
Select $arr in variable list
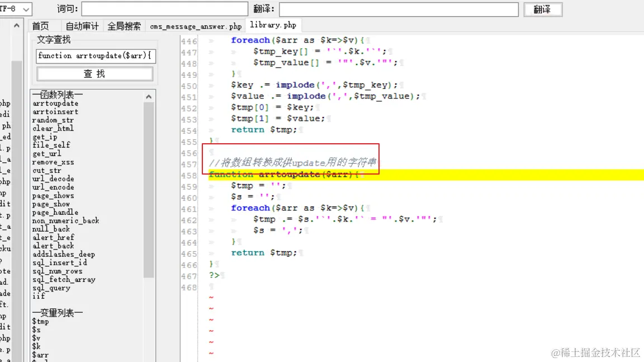(x=41, y=355)
